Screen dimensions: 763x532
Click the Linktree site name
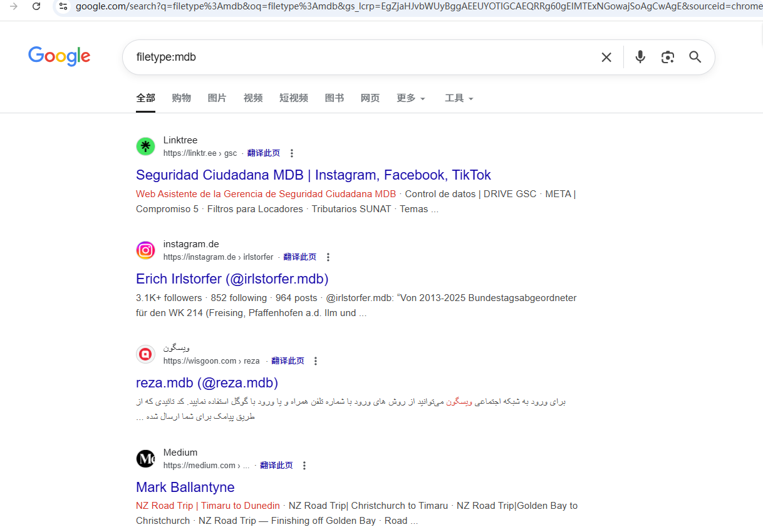180,140
